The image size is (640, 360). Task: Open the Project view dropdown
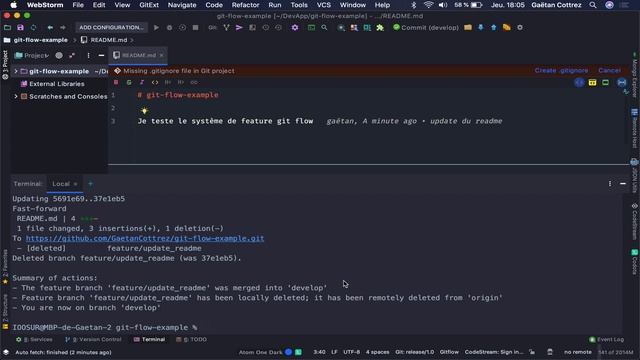32,56
